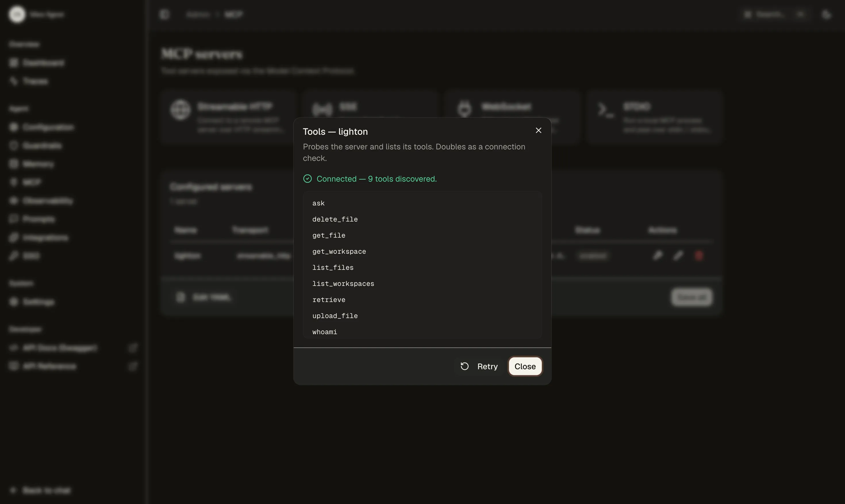Open Memory in the sidebar

click(x=38, y=164)
